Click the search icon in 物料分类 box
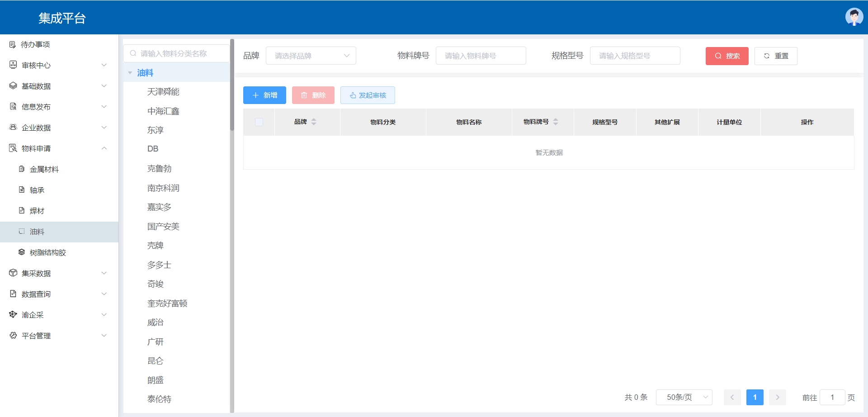The width and height of the screenshot is (868, 417). [133, 53]
